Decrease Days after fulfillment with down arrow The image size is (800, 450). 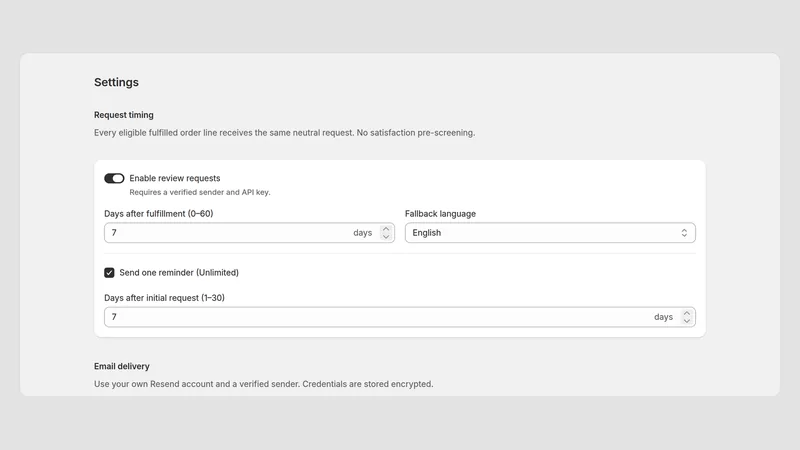tap(386, 237)
